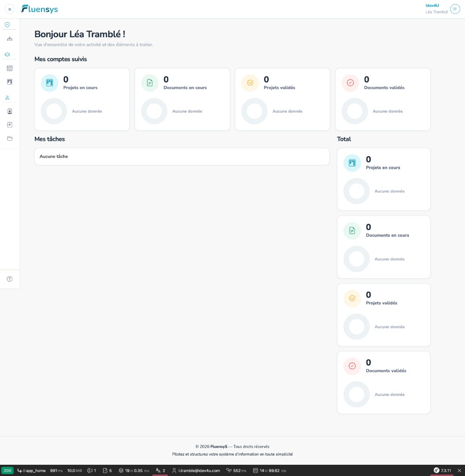
Task: Expand the user section in sidebar
Action: pyautogui.click(x=7, y=98)
